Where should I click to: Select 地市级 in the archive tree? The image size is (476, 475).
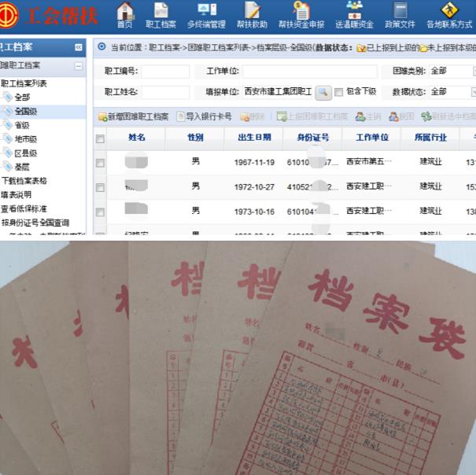point(24,139)
